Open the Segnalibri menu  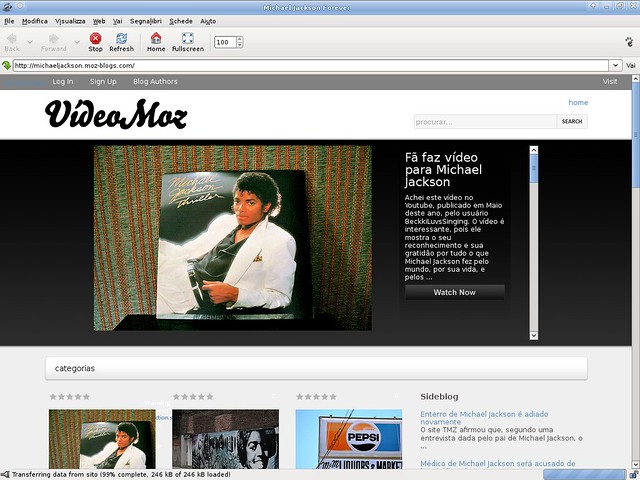pos(146,21)
